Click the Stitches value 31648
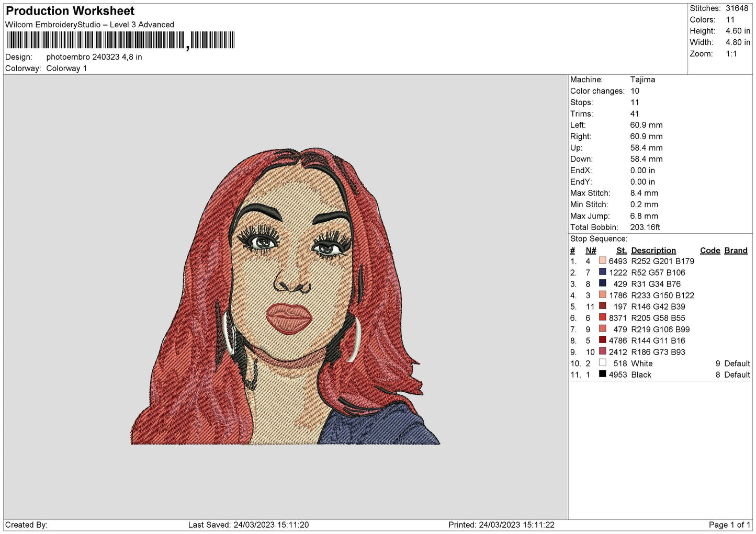The image size is (756, 534). (x=737, y=8)
